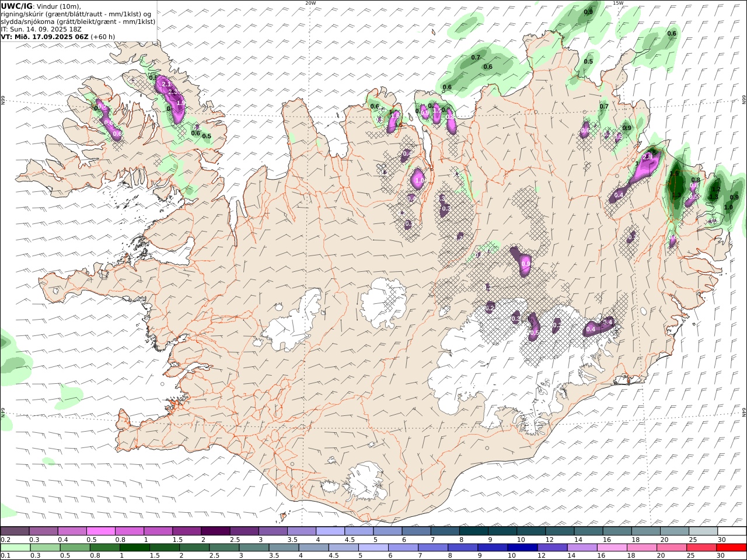Select bottom-row legend swatch between 0.8 and 1
747x560 pixels.
click(x=104, y=547)
